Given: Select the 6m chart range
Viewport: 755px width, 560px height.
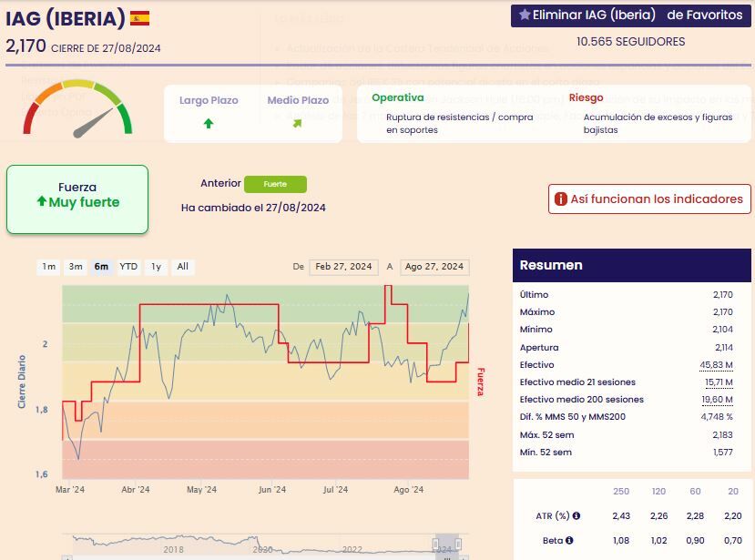Looking at the screenshot, I should [x=101, y=267].
